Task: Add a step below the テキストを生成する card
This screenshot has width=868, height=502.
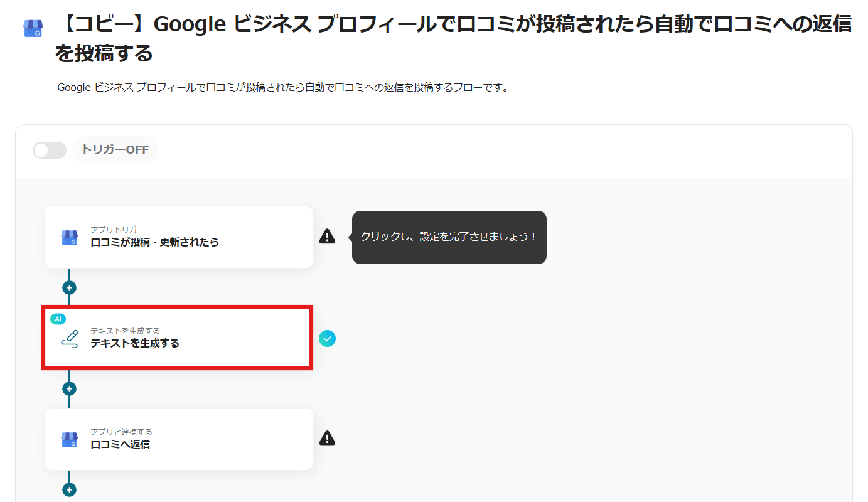Action: pyautogui.click(x=69, y=389)
